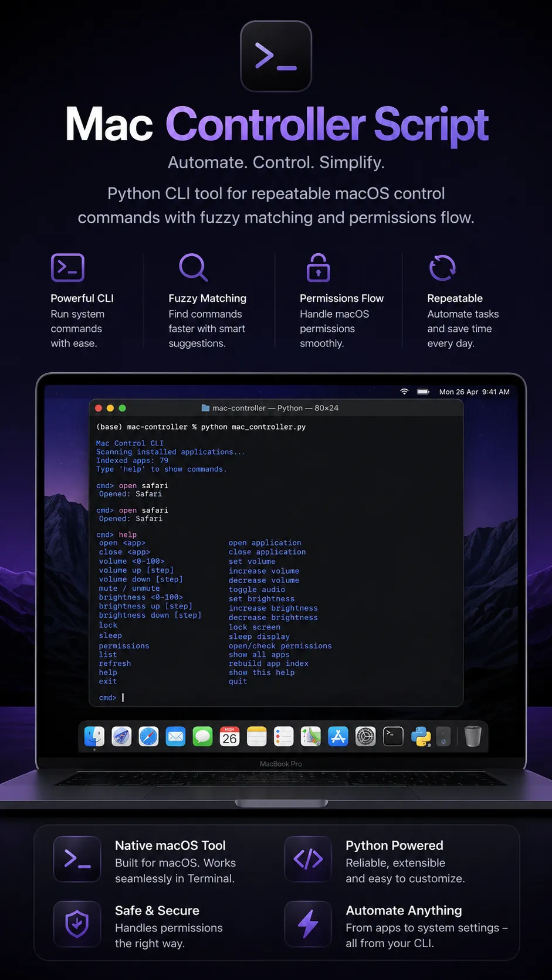Click the 'brightness down [step]' help entry
This screenshot has height=980, width=552.
pos(150,615)
